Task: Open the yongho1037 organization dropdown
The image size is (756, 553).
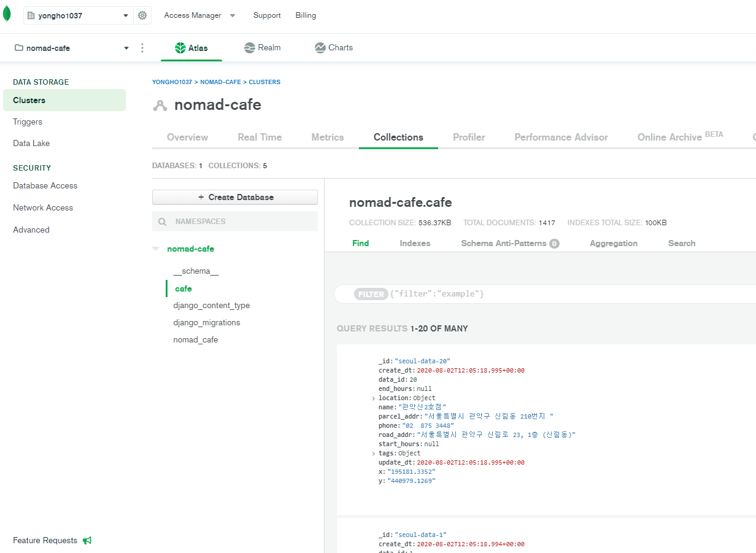Action: coord(78,15)
